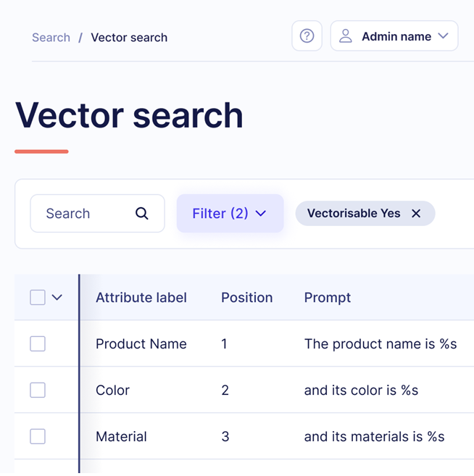The width and height of the screenshot is (474, 476).
Task: Click the Color row prompt text
Action: click(361, 391)
